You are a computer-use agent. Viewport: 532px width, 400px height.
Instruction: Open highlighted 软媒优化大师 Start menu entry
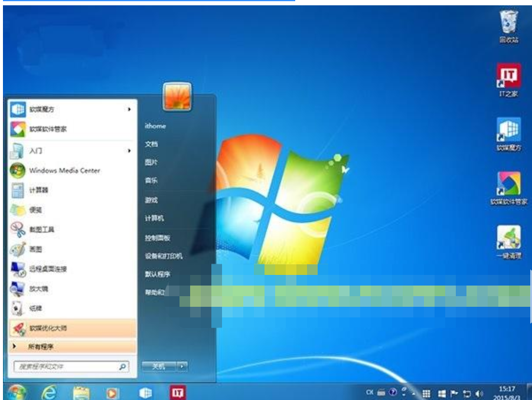tap(72, 328)
